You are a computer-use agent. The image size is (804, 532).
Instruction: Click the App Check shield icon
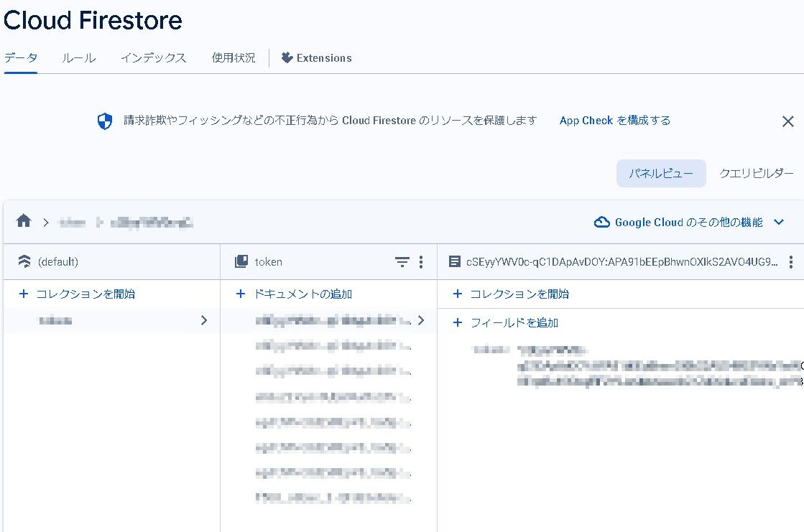click(x=105, y=121)
